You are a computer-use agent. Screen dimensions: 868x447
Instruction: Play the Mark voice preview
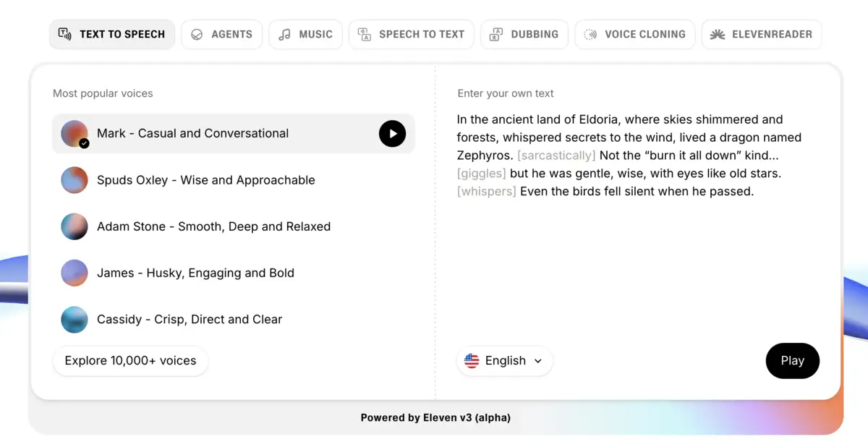click(x=392, y=133)
